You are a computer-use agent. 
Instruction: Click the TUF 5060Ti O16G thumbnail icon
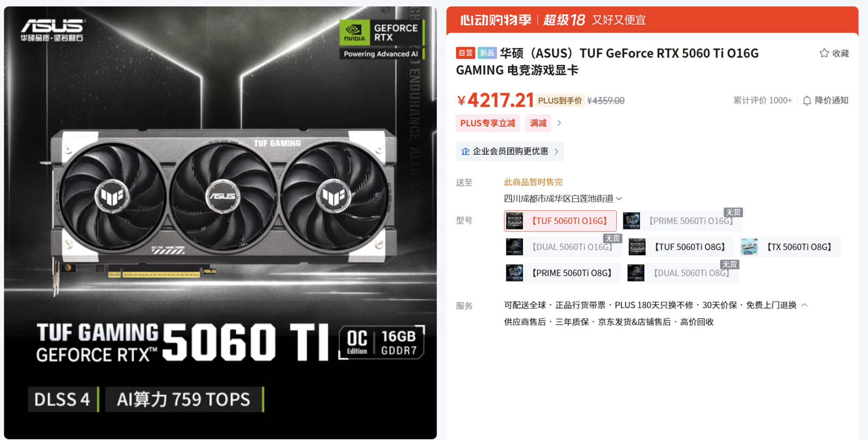coord(515,221)
